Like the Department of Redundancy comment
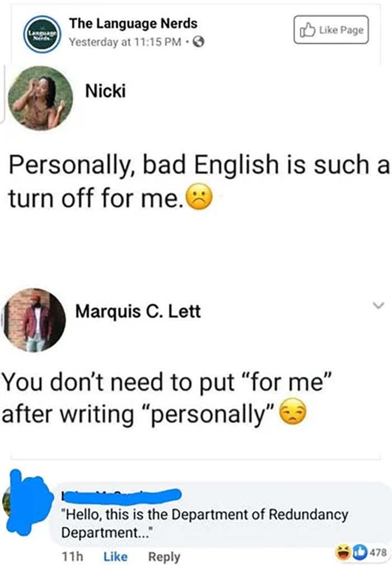 [115, 557]
